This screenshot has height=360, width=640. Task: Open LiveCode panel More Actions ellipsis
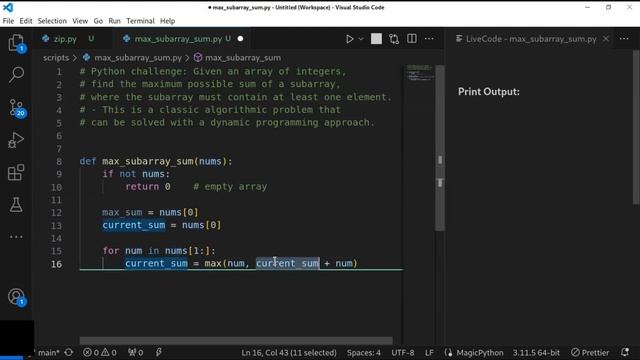(x=624, y=39)
